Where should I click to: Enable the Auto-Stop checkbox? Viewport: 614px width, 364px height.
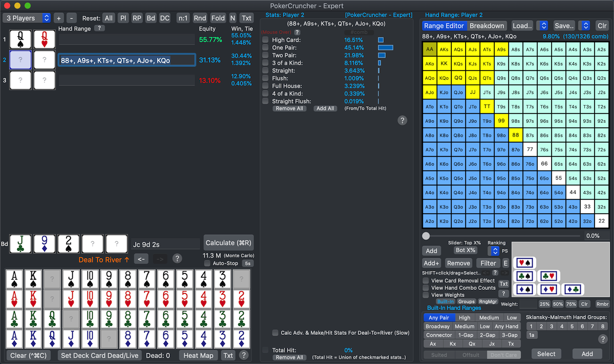coord(207,263)
